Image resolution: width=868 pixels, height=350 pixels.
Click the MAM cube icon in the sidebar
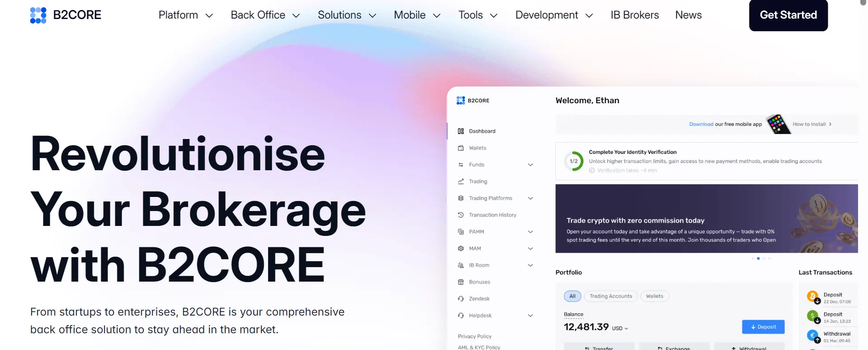click(x=460, y=249)
